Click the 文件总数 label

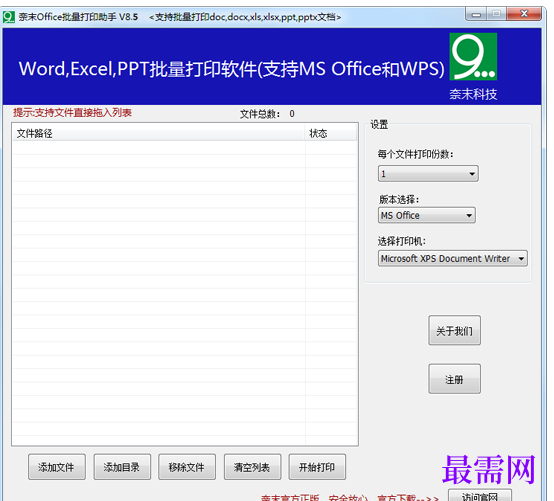coord(260,114)
